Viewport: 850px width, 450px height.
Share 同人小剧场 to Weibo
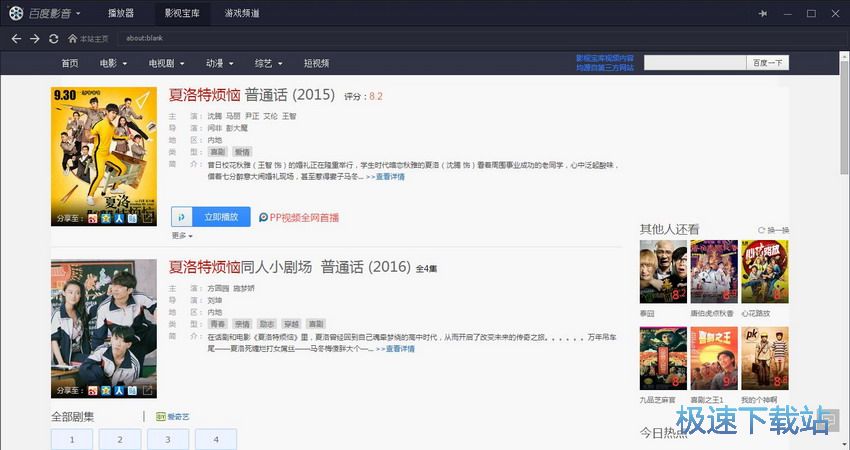[x=93, y=390]
